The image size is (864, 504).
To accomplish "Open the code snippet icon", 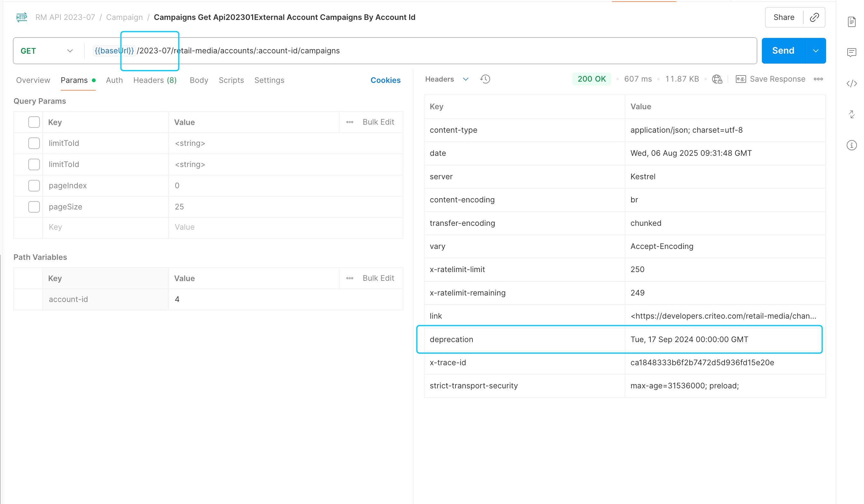I will (x=852, y=83).
